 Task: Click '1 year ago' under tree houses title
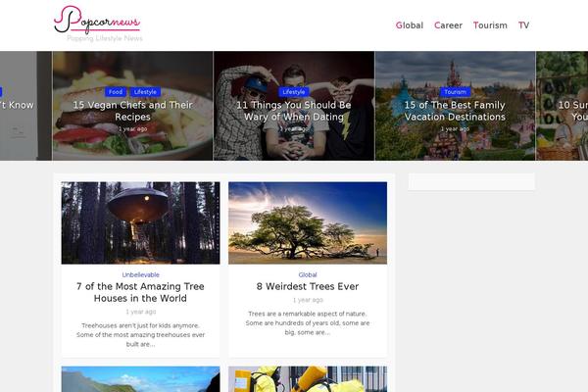pos(140,312)
